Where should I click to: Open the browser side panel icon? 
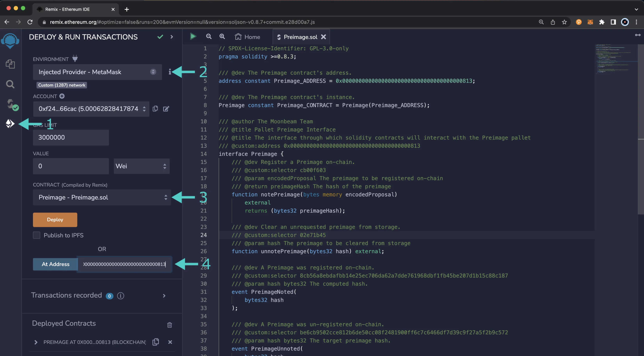[613, 22]
